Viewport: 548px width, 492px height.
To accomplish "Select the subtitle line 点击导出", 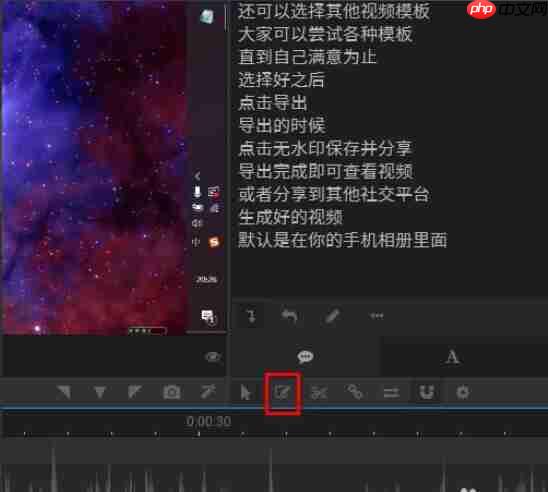I will 273,103.
